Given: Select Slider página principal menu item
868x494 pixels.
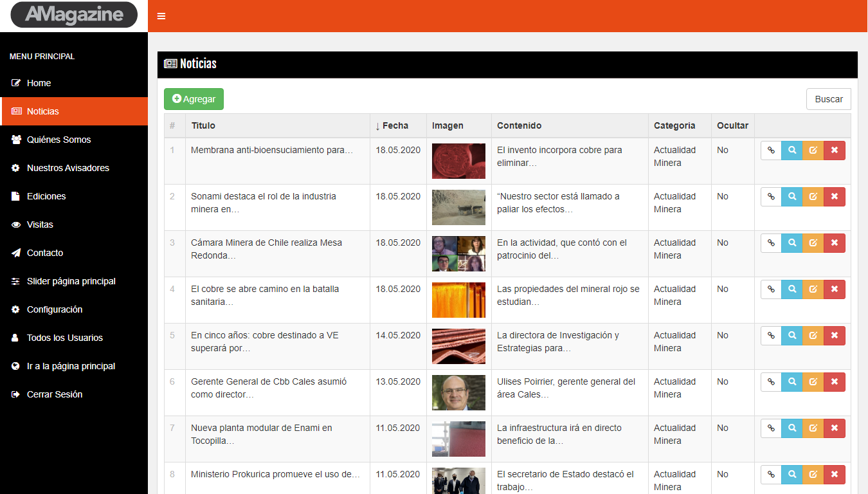Looking at the screenshot, I should [71, 281].
